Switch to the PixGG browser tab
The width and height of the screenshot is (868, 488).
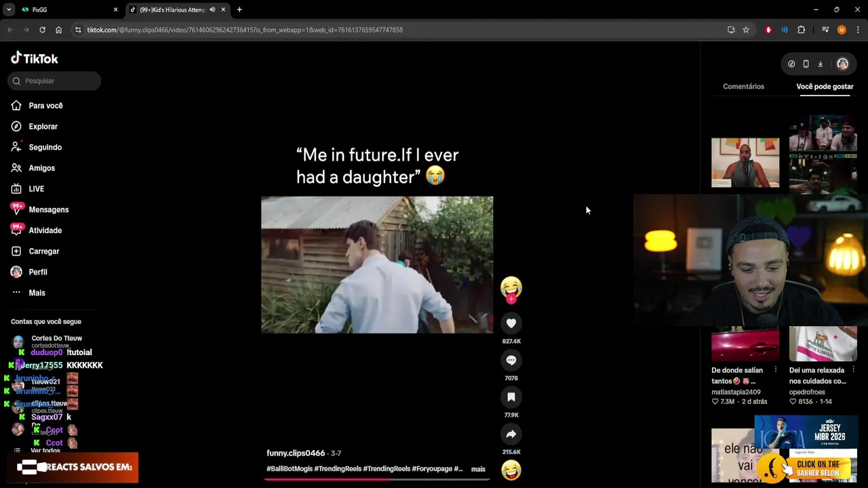pos(69,9)
